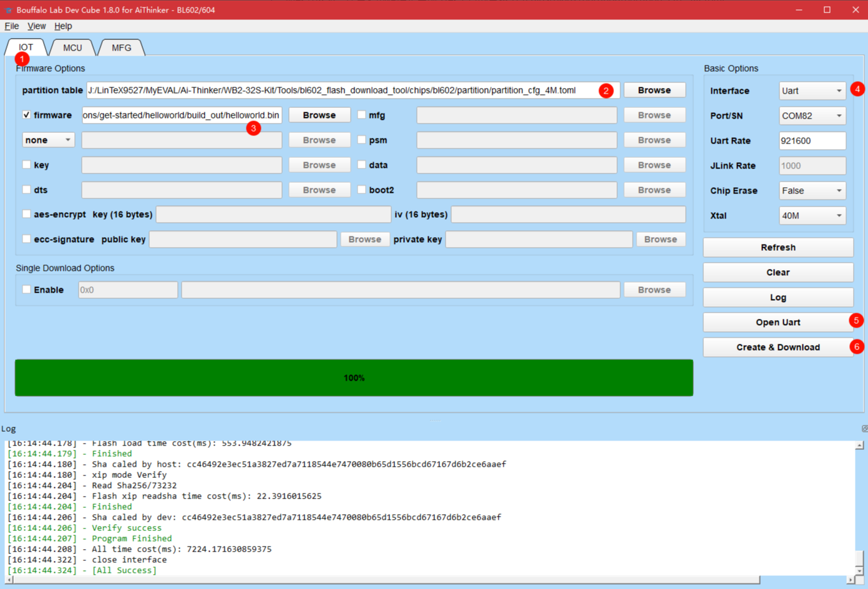Screen dimensions: 868x589
Task: Click the 'xip mode Verify' log line
Action: (x=87, y=475)
